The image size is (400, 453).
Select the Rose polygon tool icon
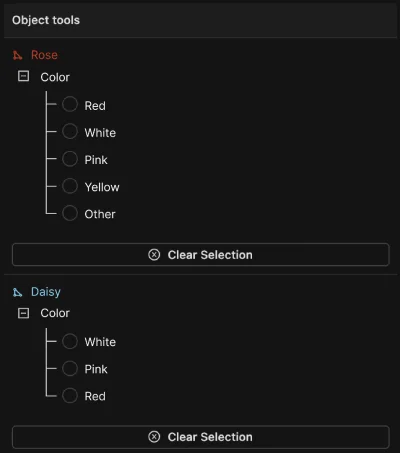17,55
